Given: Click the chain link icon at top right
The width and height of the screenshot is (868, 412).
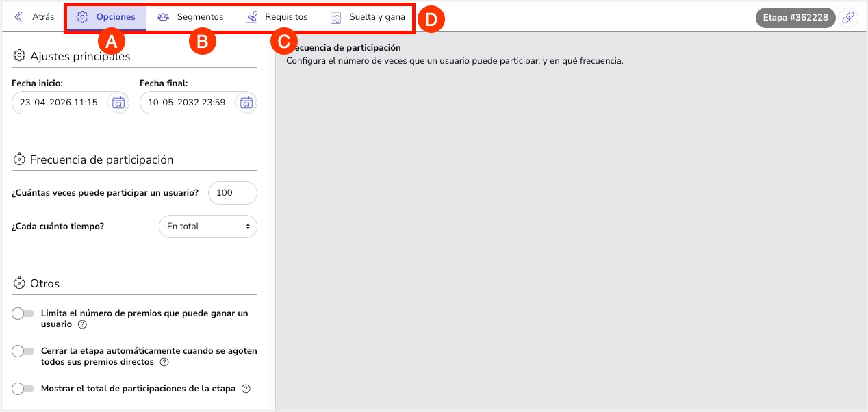Looking at the screenshot, I should 849,17.
